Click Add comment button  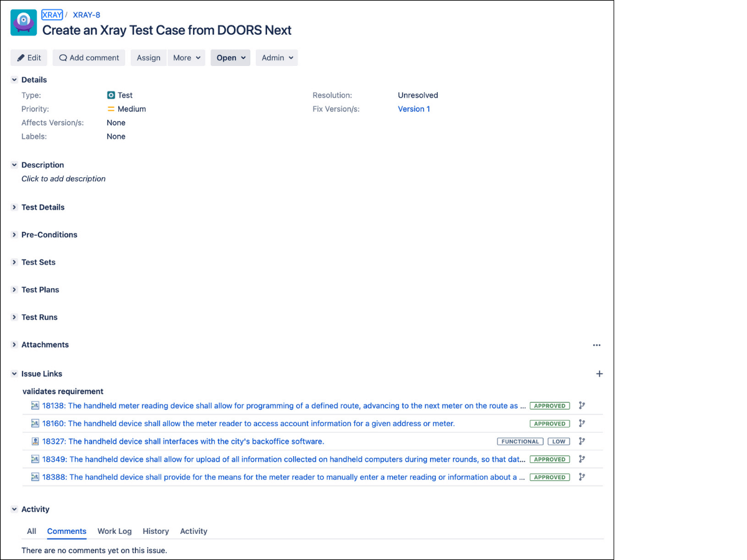click(89, 58)
